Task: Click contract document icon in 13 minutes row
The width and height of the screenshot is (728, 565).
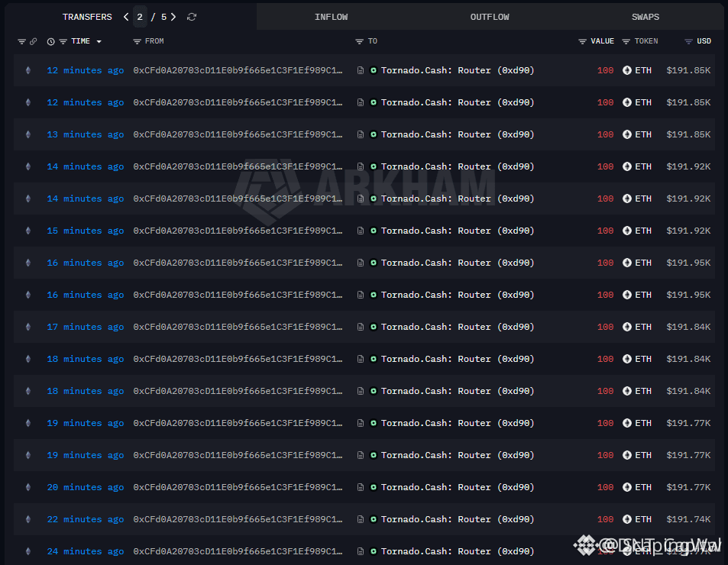Action: [361, 134]
